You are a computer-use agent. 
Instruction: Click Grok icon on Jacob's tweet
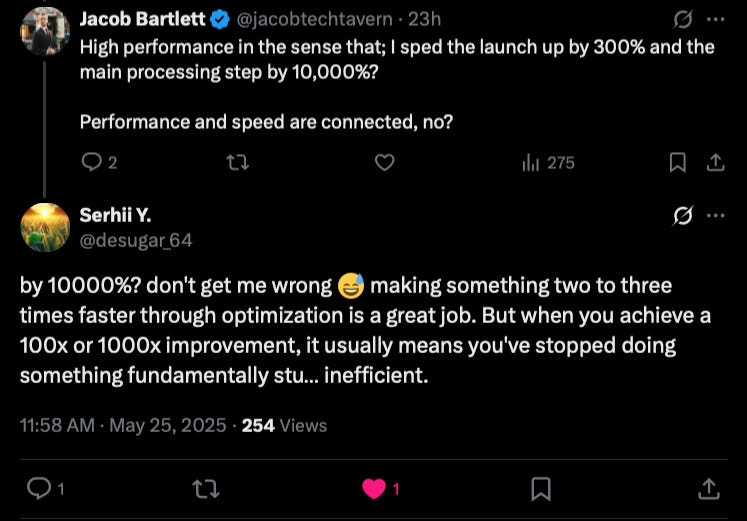tap(684, 19)
